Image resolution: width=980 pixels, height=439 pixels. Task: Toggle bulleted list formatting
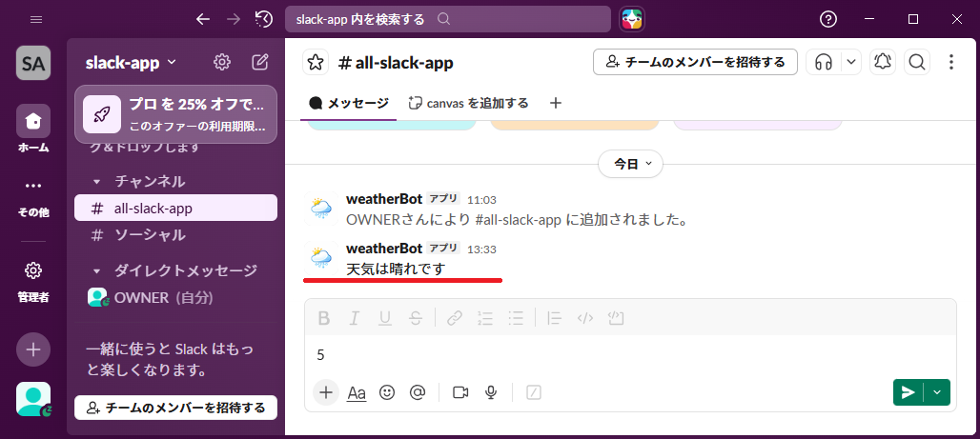click(x=516, y=318)
